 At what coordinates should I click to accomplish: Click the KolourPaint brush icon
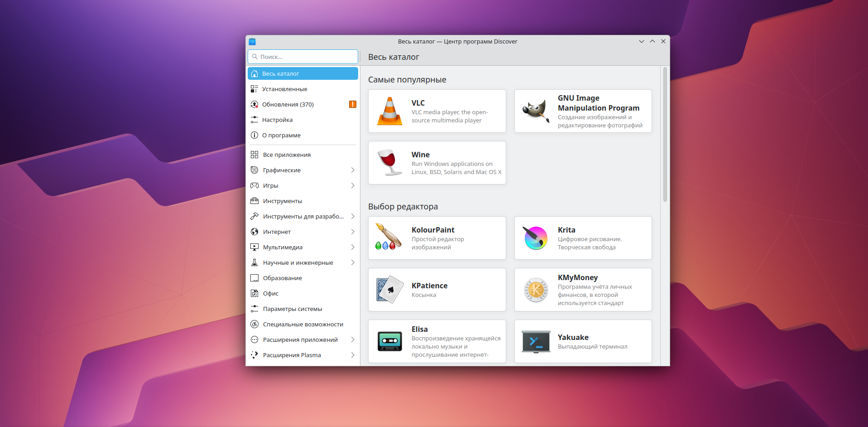[x=388, y=237]
